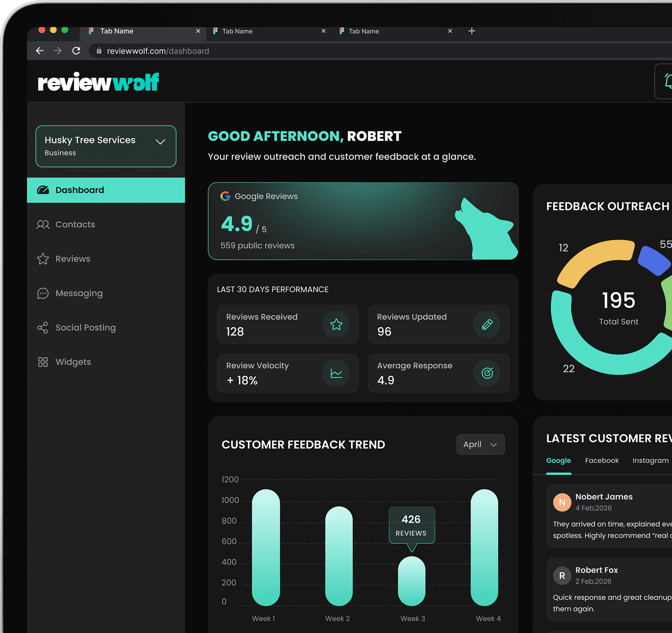Click the Messaging chat bubble icon

click(x=43, y=293)
